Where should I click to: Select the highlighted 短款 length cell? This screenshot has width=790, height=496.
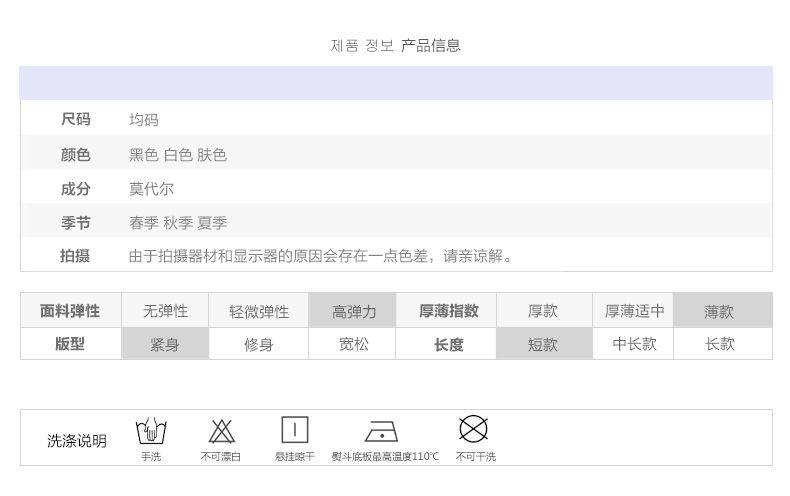pos(544,344)
